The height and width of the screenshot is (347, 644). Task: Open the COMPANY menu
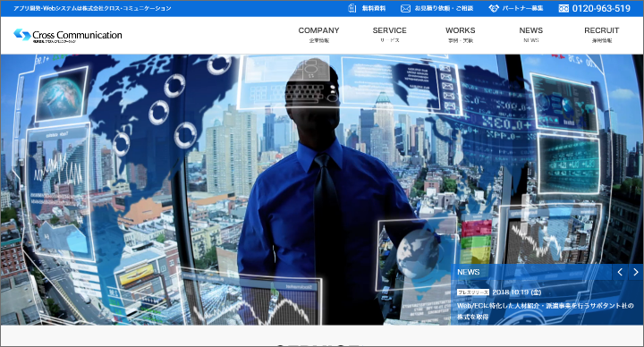point(318,35)
